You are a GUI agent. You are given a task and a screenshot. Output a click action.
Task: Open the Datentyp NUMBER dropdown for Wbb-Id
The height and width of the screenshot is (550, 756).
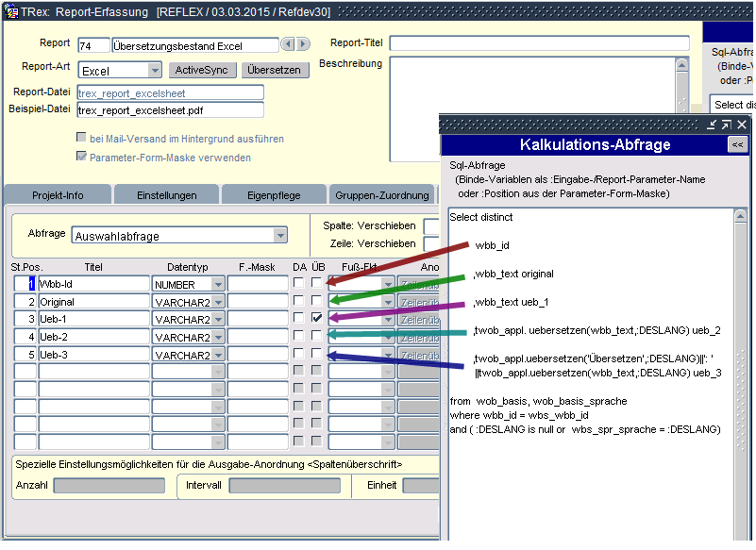pyautogui.click(x=218, y=284)
